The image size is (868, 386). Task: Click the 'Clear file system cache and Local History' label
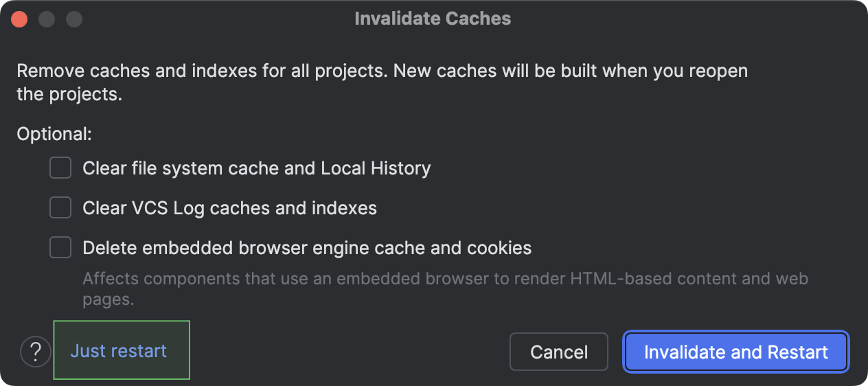(x=256, y=168)
